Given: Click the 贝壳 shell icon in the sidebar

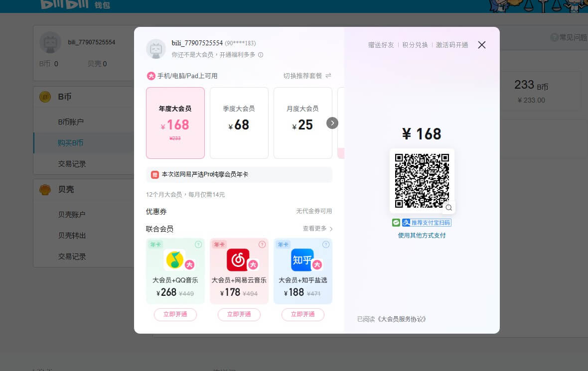Looking at the screenshot, I should click(45, 189).
